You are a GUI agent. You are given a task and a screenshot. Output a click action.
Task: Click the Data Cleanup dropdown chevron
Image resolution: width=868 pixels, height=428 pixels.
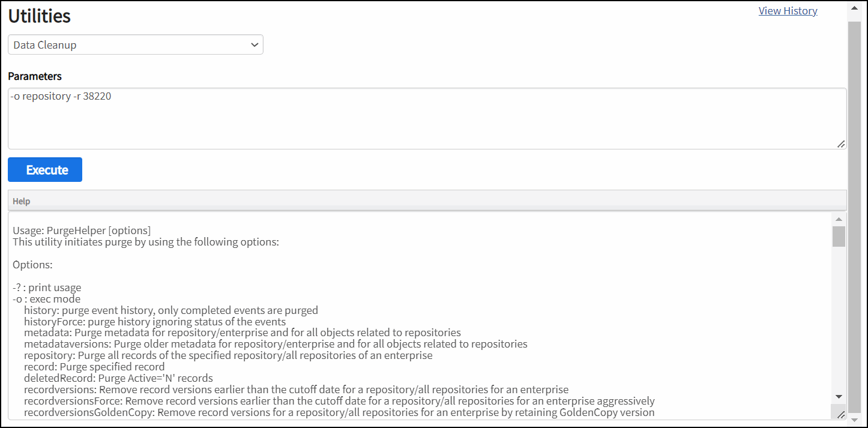click(255, 45)
